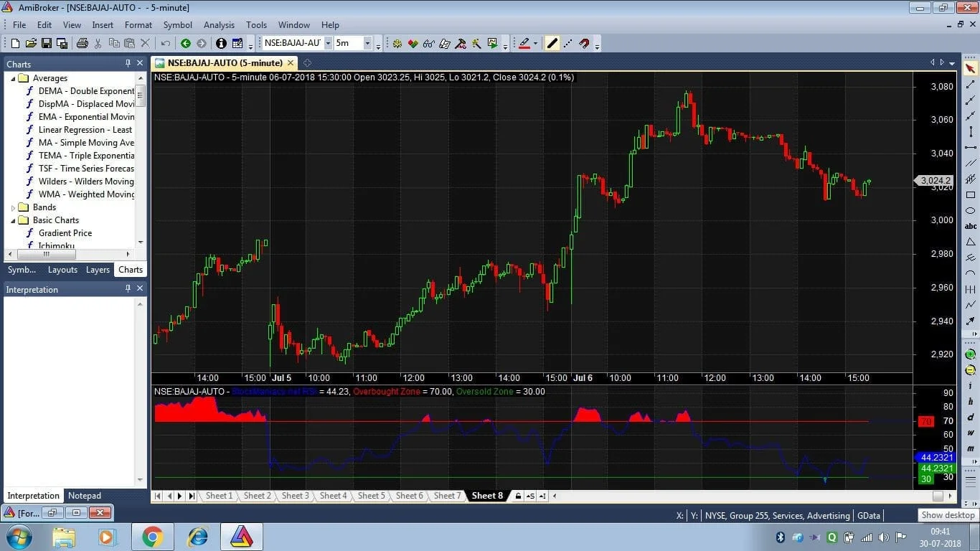
Task: Switch to the Notepad tab
Action: tap(85, 496)
